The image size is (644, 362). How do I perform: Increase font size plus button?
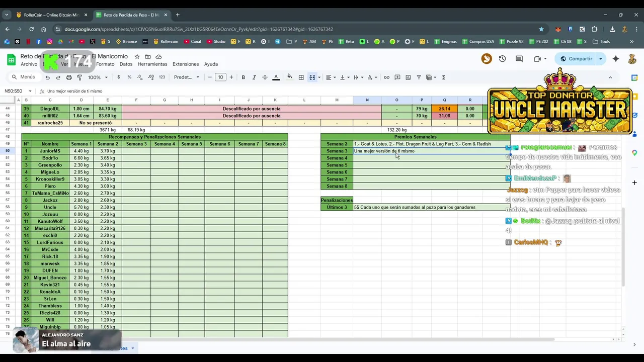tap(231, 77)
